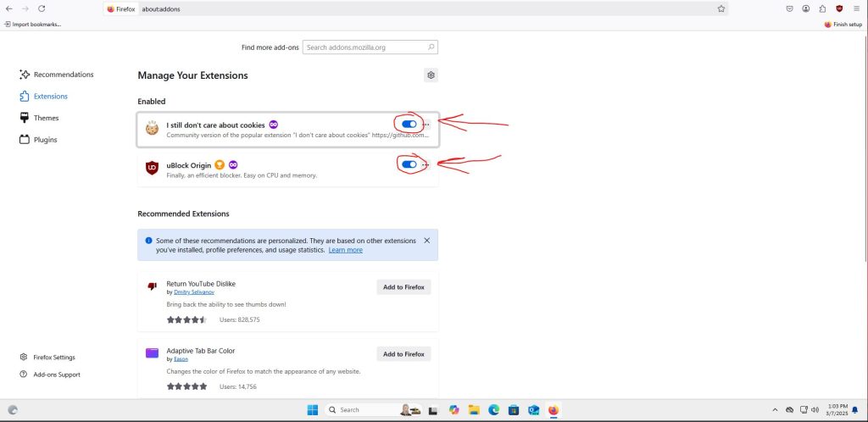Click the volume icon in system tray
Screen dimensions: 868x422
815,410
